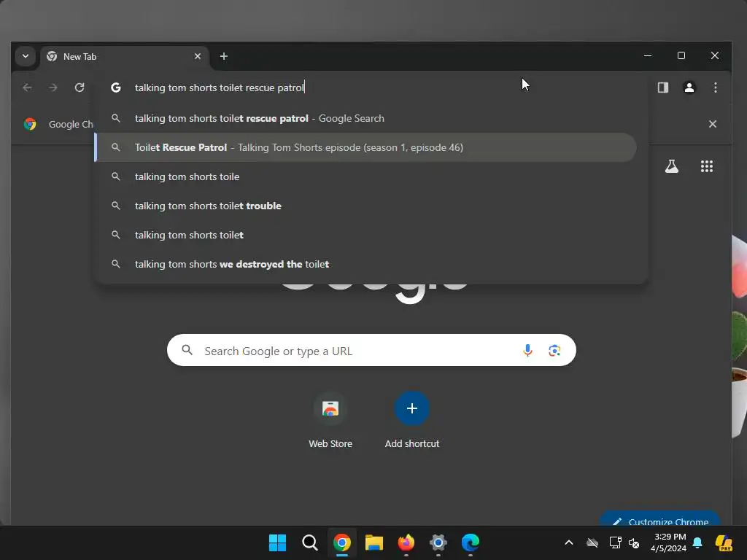747x560 pixels.
Task: Choose 'talking tom shorts toilet rescue patrol' Google Search suggestion
Action: pos(366,118)
